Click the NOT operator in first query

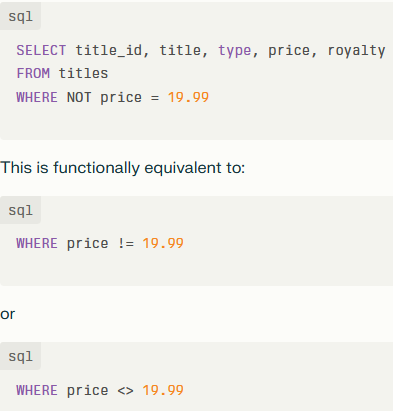coord(79,97)
